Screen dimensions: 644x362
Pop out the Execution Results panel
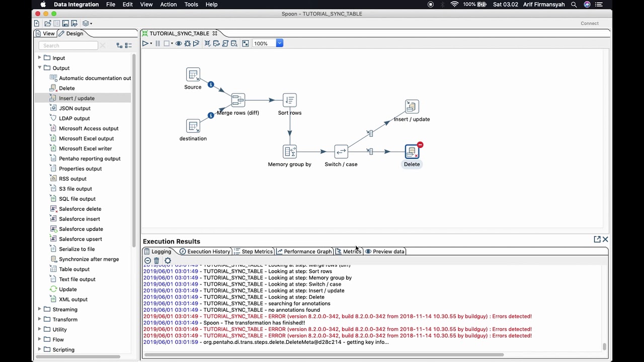(x=597, y=240)
